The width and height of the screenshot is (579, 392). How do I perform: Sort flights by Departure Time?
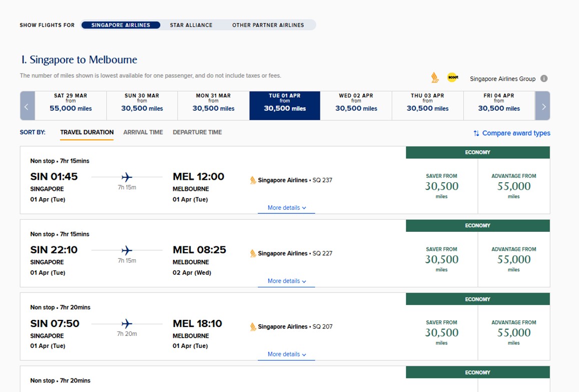(x=197, y=132)
